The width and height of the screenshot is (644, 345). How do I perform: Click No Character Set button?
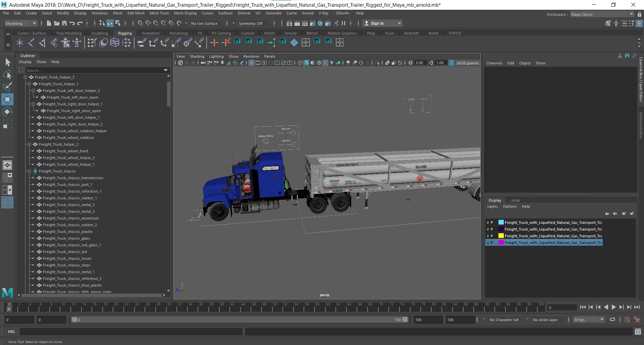[504, 320]
